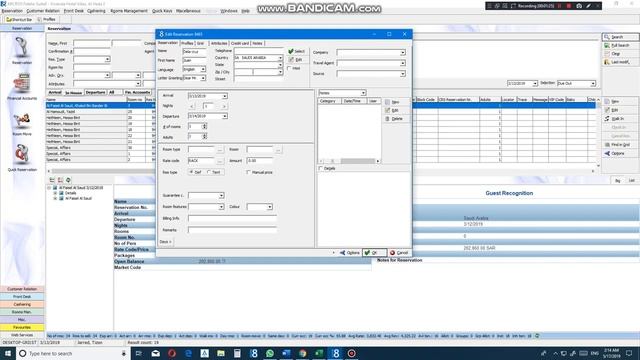Open the Quick Reservation sidebar icon

pyautogui.click(x=22, y=157)
